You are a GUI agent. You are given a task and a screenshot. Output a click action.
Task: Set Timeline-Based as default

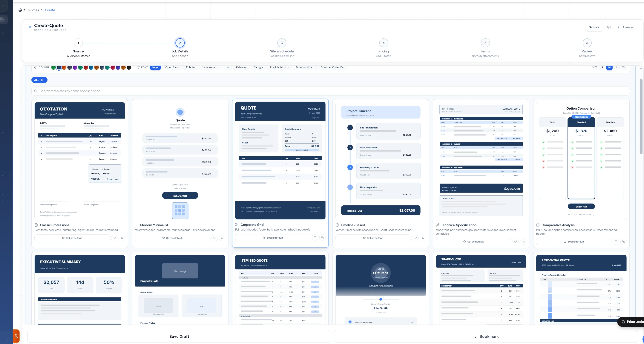tap(373, 238)
